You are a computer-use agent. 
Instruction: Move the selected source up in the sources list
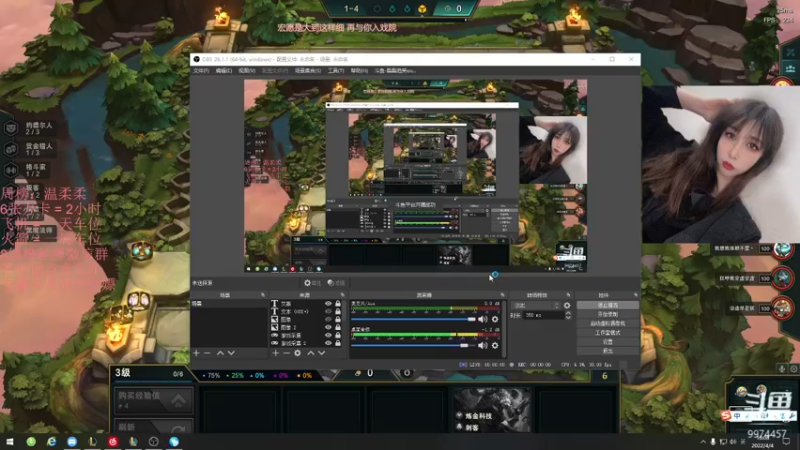tap(311, 353)
